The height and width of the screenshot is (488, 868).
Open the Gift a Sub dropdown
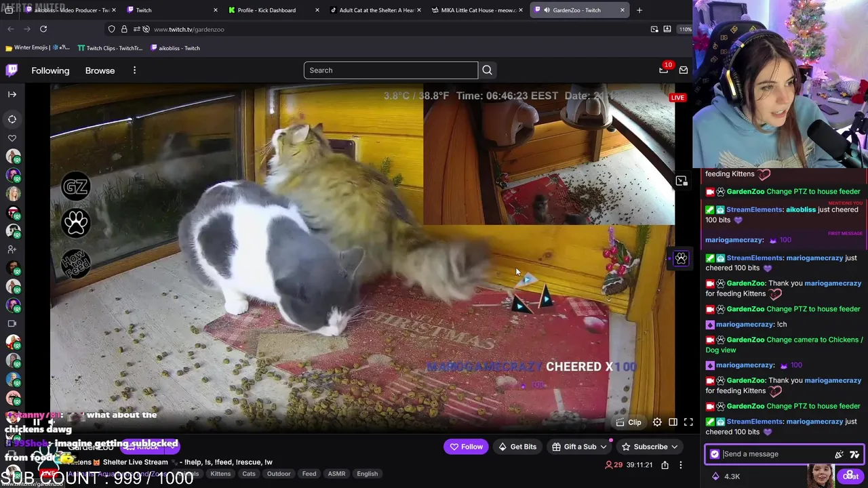[x=579, y=447]
